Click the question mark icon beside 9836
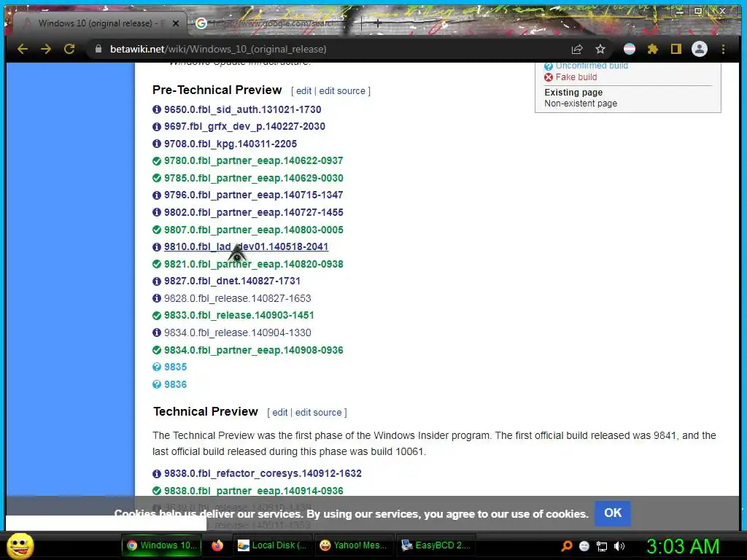The height and width of the screenshot is (560, 747). pos(157,384)
